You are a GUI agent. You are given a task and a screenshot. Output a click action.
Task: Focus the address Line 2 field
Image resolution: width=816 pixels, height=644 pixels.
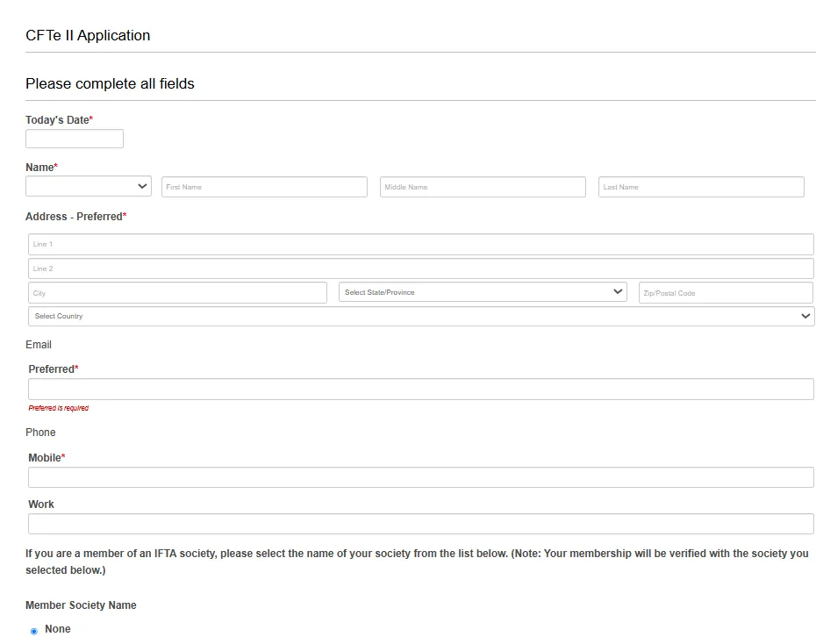421,268
